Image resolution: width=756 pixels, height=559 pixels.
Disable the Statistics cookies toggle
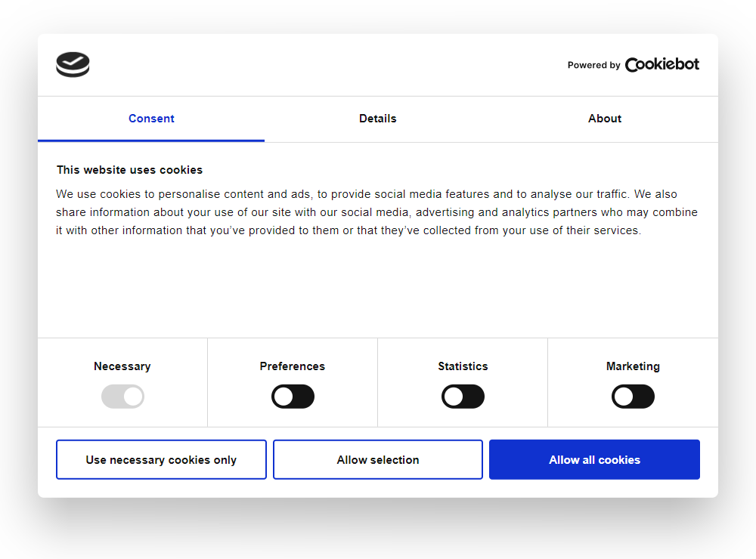tap(463, 396)
